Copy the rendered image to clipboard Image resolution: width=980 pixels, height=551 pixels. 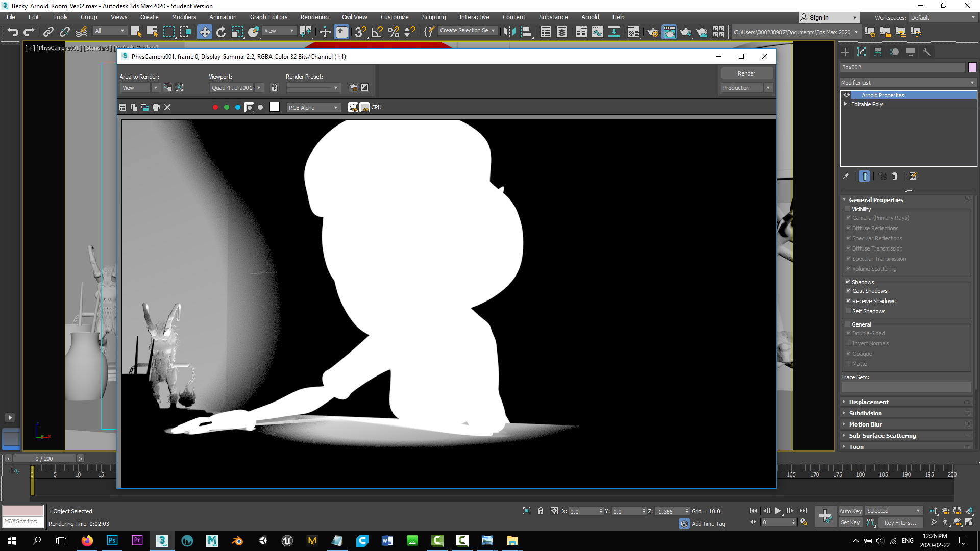133,107
